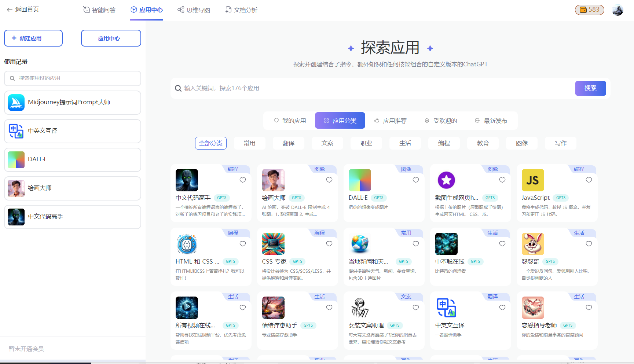Open the JavaScript JS icon

click(533, 180)
